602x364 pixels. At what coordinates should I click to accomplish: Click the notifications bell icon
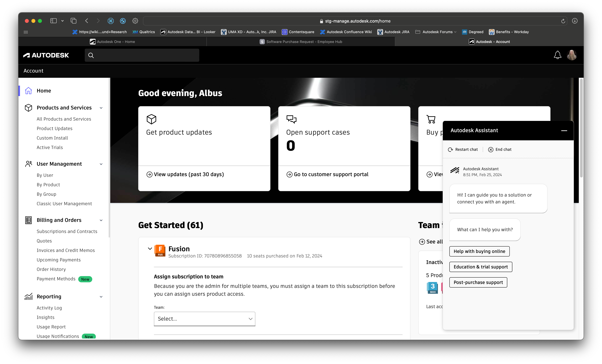pos(557,55)
